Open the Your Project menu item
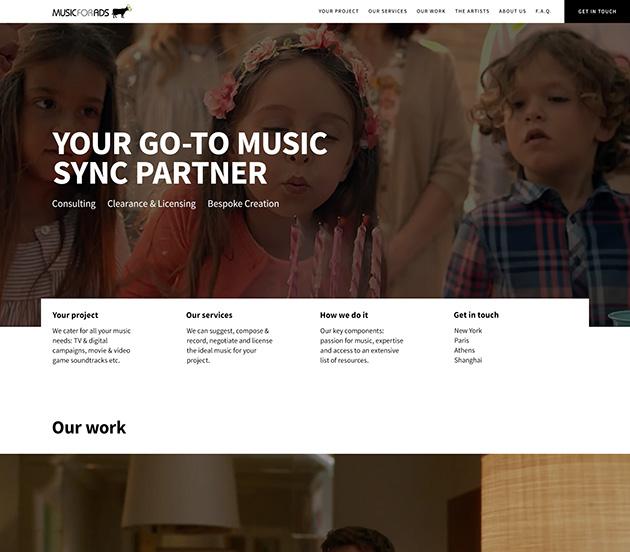630x552 pixels. click(338, 11)
